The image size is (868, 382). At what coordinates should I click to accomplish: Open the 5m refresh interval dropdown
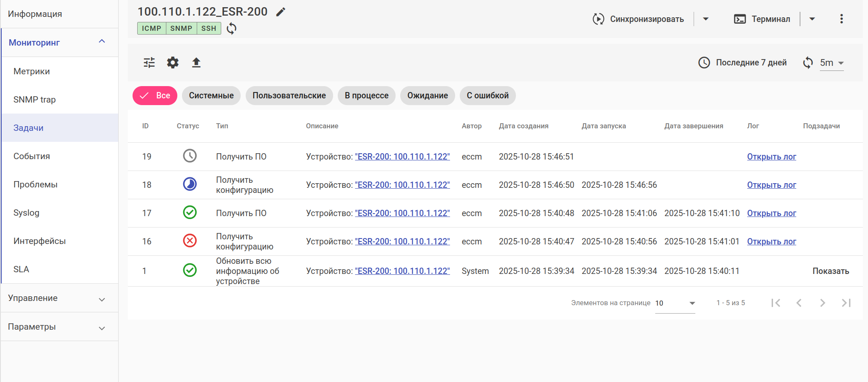(x=831, y=63)
